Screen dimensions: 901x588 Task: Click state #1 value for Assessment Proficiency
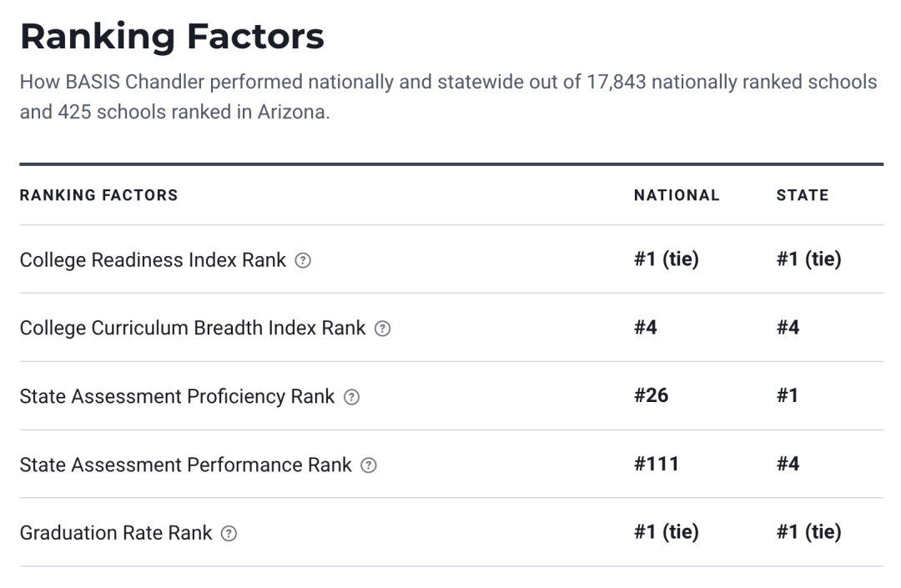[788, 395]
